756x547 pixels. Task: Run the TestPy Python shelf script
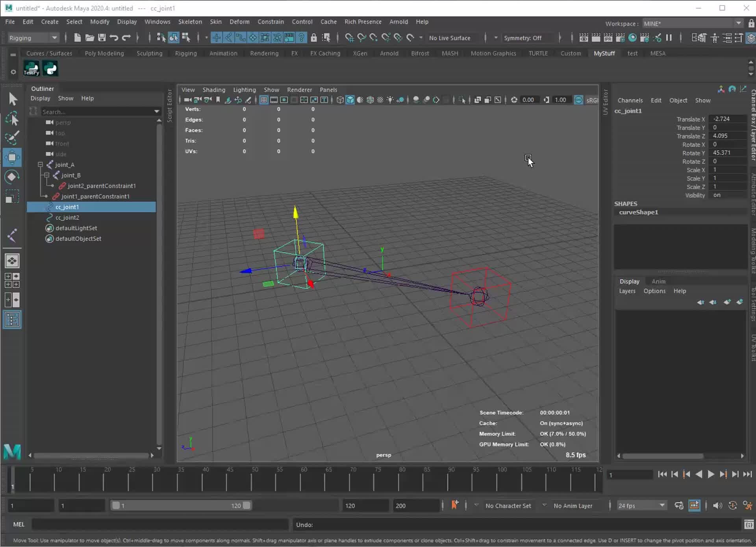click(31, 68)
